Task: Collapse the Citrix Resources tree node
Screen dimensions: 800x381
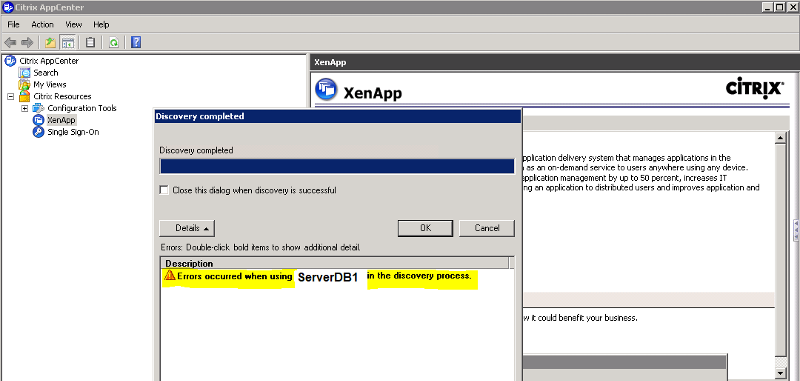Action: coord(10,96)
